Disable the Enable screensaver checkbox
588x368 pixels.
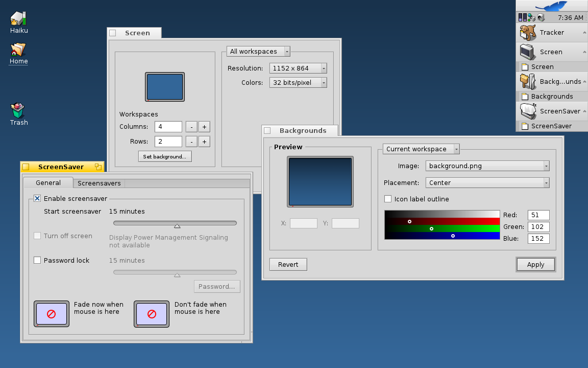pos(37,198)
